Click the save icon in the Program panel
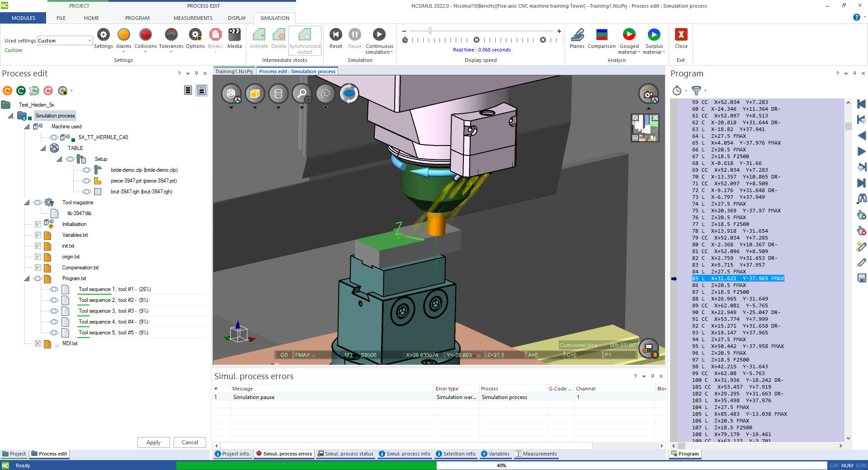 click(862, 278)
